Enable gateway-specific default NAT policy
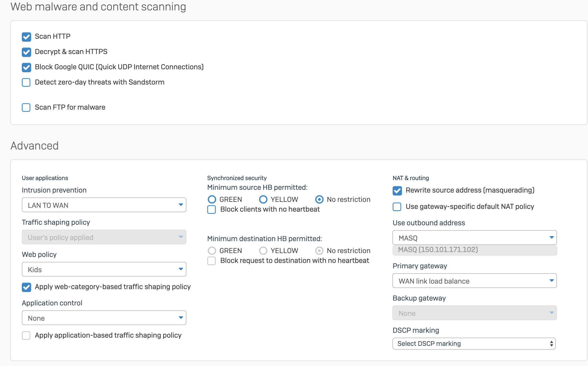Image resolution: width=588 pixels, height=366 pixels. (x=397, y=207)
